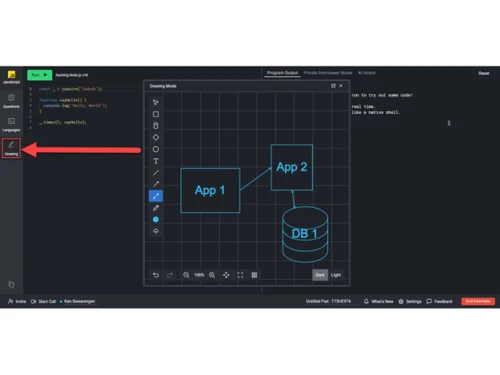Switch to the Program Output tab
This screenshot has width=500, height=375.
coord(282,73)
